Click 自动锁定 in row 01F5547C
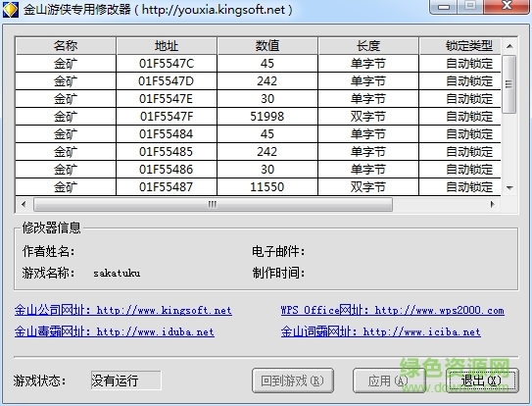532x406 pixels. (x=460, y=64)
